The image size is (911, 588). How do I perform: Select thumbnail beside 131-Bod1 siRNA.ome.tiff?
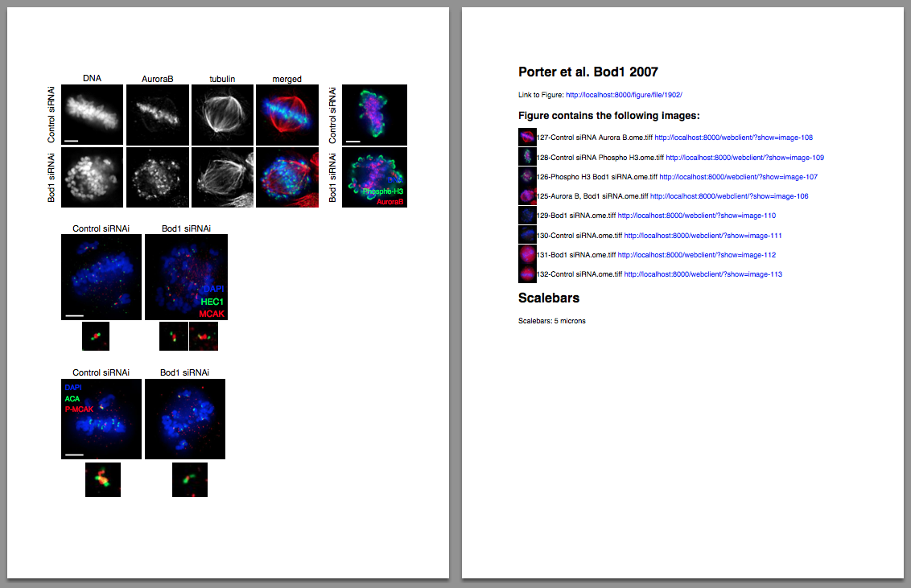[x=527, y=255]
